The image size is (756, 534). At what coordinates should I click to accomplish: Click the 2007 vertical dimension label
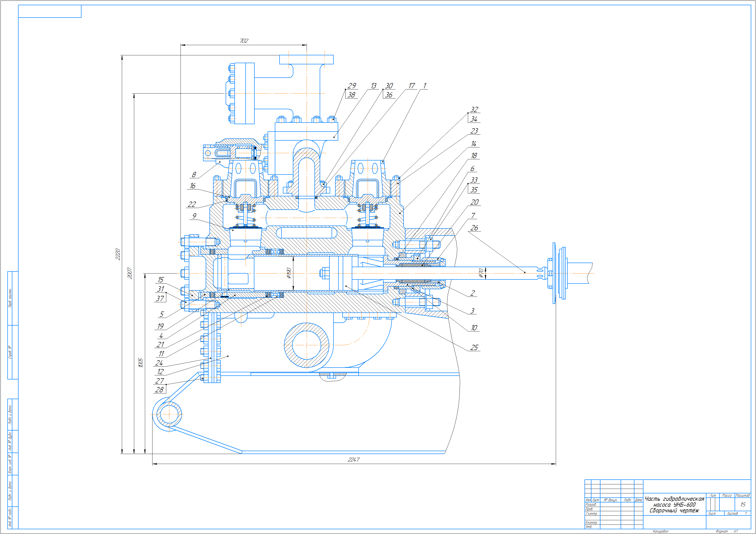[x=129, y=273]
